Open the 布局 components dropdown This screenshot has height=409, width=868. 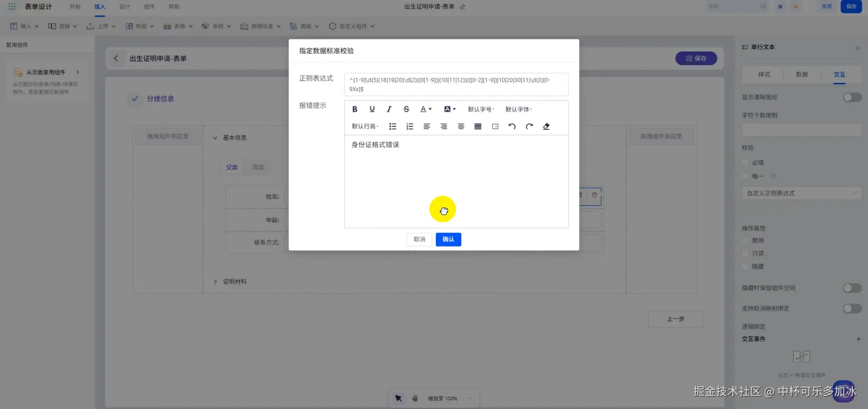tap(140, 26)
